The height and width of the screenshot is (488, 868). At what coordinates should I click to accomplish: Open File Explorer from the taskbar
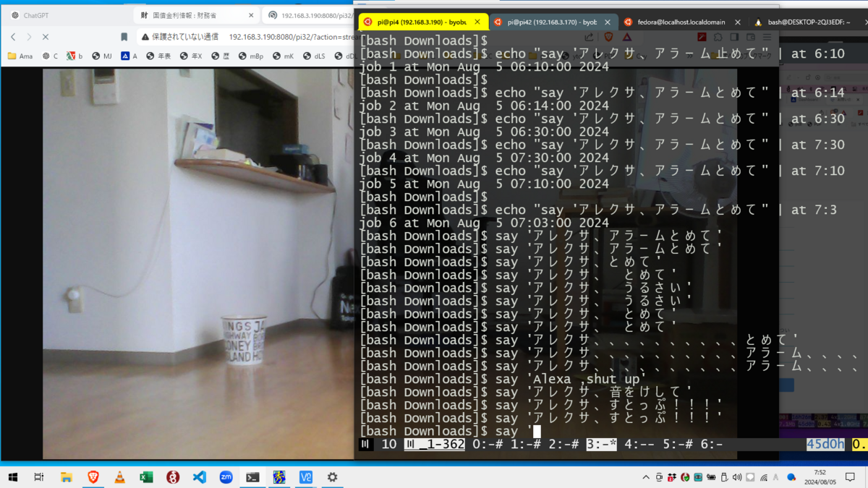[x=67, y=477]
